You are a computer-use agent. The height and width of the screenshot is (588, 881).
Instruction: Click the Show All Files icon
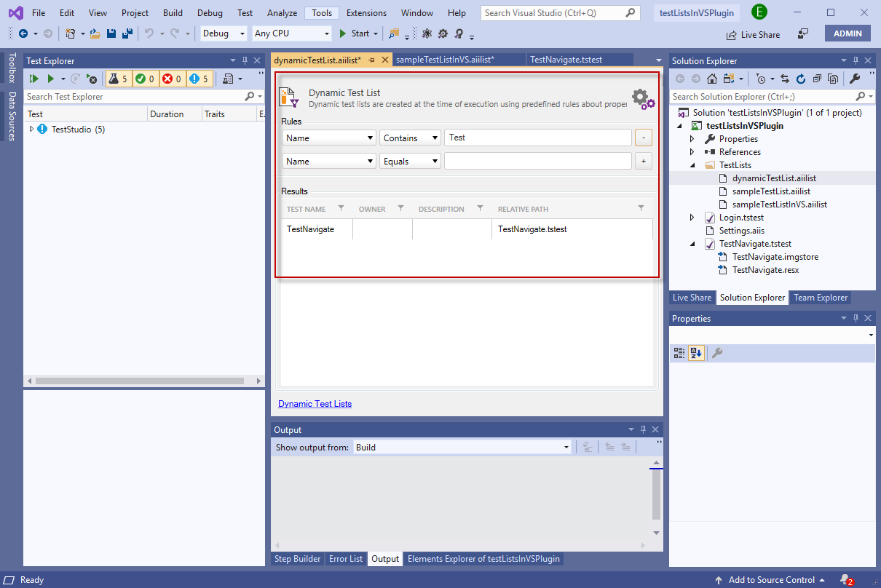(x=833, y=79)
